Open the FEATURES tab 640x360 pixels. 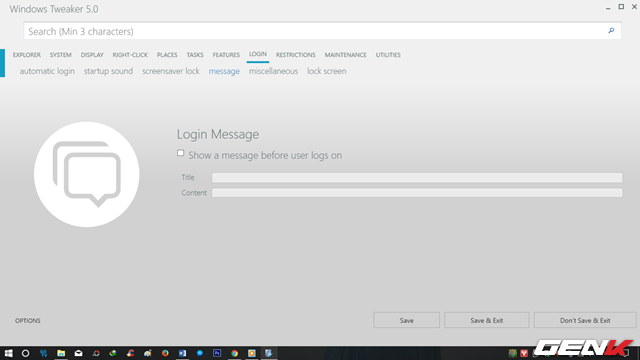point(226,55)
